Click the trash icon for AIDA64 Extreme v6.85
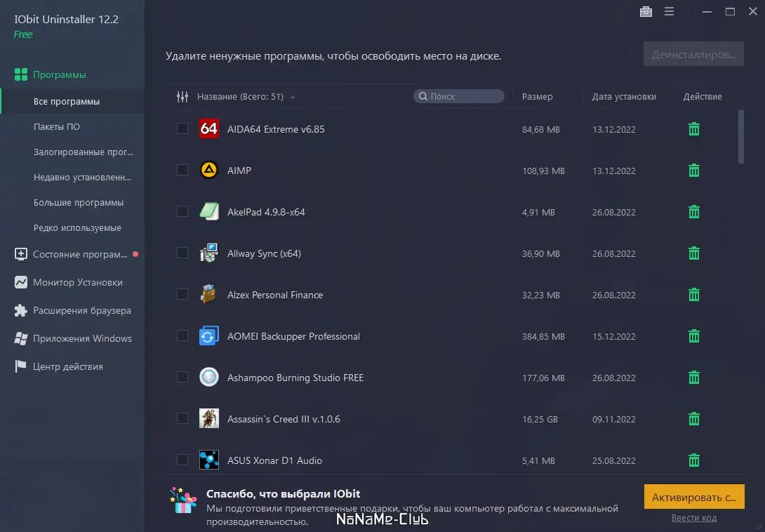This screenshot has height=532, width=765. (x=694, y=129)
